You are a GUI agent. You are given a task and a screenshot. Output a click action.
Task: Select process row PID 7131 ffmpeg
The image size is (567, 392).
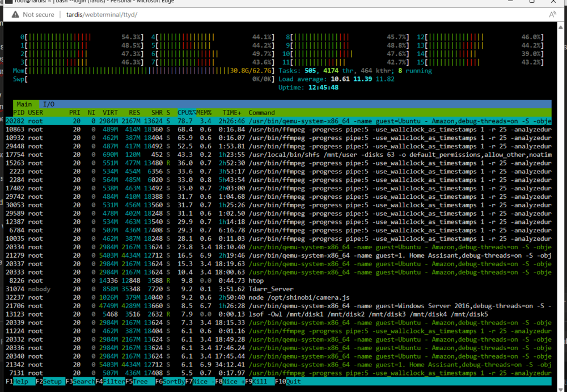click(x=278, y=373)
